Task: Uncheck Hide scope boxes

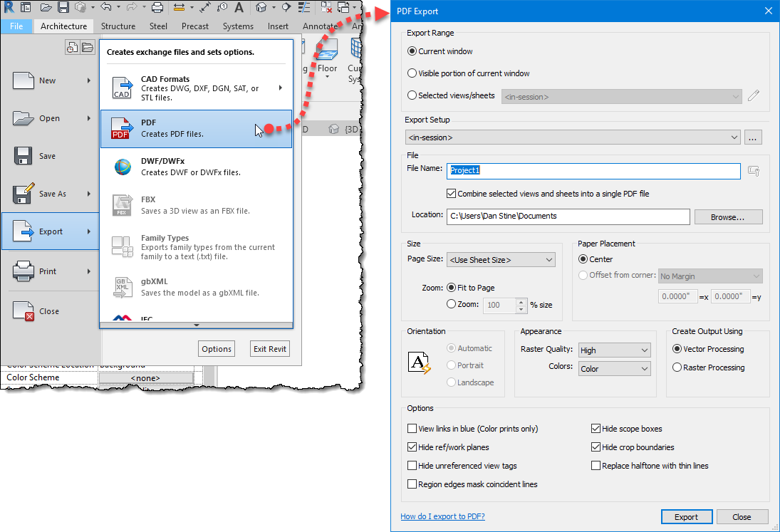Action: click(596, 429)
